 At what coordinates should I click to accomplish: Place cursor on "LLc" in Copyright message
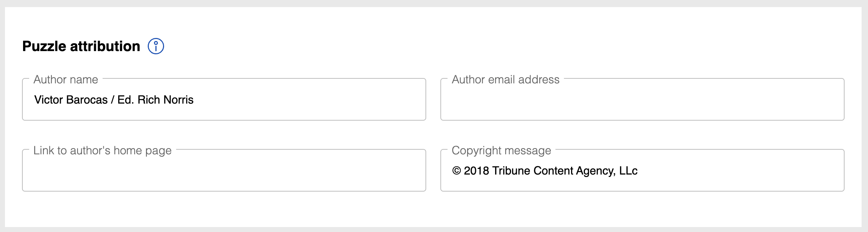[628, 171]
